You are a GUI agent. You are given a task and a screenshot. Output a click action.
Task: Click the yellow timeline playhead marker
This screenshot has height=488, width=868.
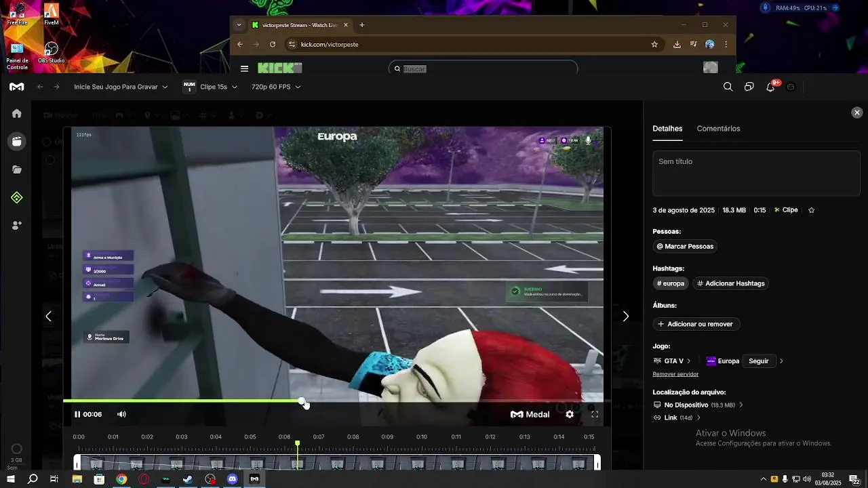pyautogui.click(x=297, y=443)
